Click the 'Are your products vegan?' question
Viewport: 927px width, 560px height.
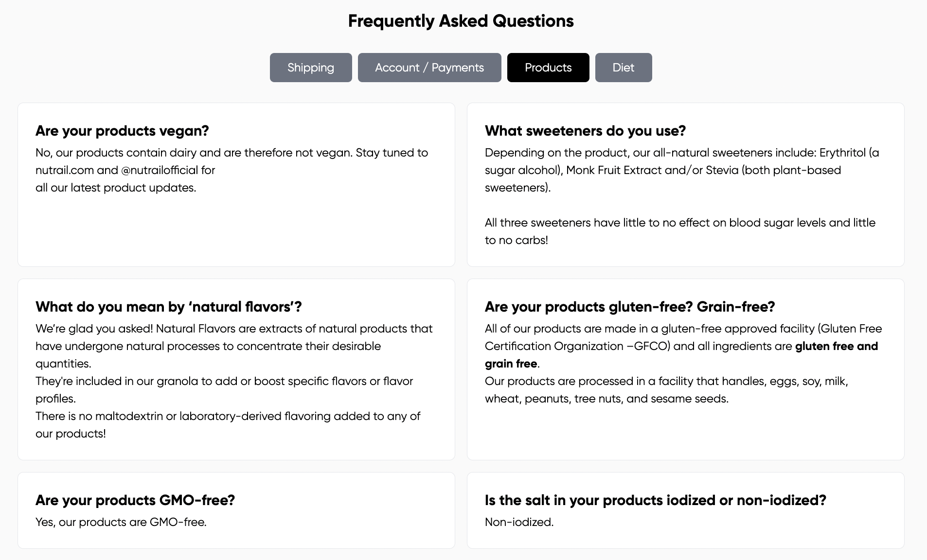tap(122, 131)
